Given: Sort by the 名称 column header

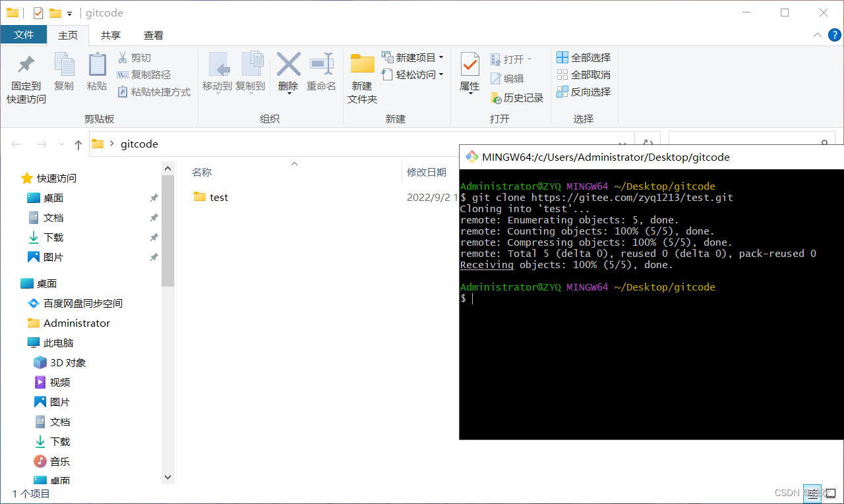Looking at the screenshot, I should (x=202, y=172).
